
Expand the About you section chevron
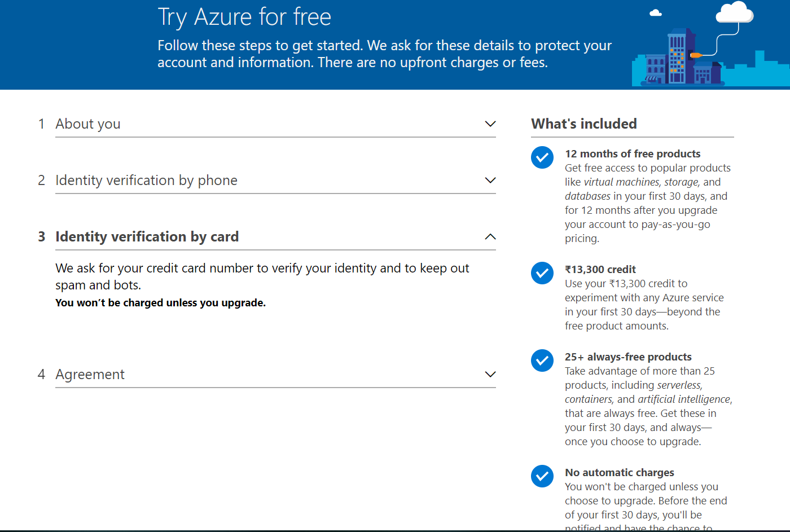point(490,124)
